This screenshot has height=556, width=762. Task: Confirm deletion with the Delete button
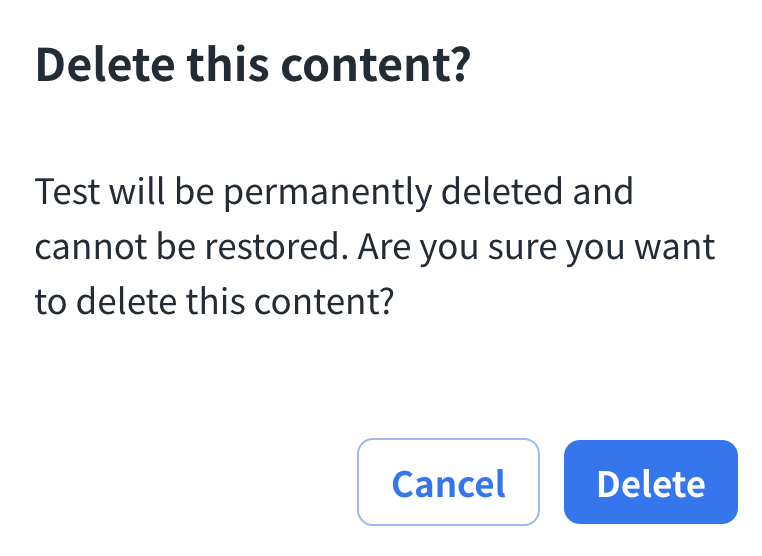pos(650,483)
